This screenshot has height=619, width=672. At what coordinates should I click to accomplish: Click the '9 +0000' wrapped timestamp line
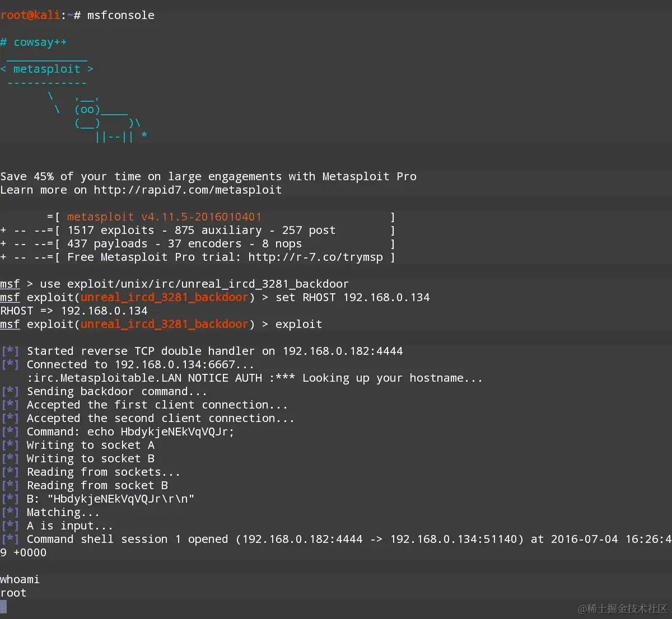coord(24,552)
